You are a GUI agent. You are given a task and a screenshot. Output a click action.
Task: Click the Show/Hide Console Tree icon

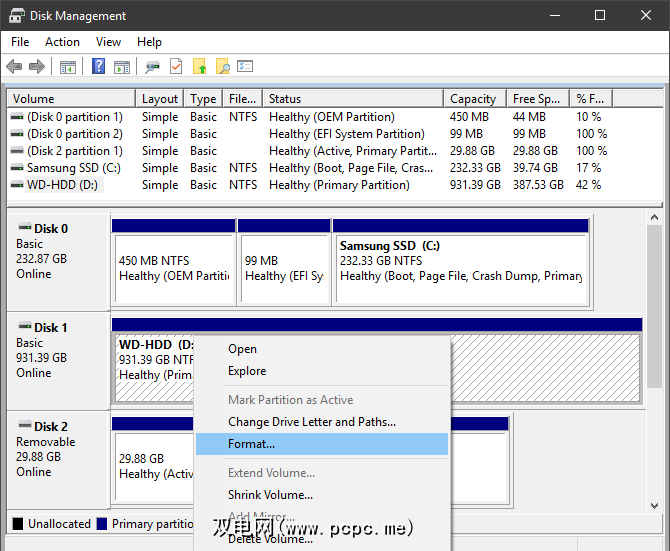pyautogui.click(x=68, y=67)
